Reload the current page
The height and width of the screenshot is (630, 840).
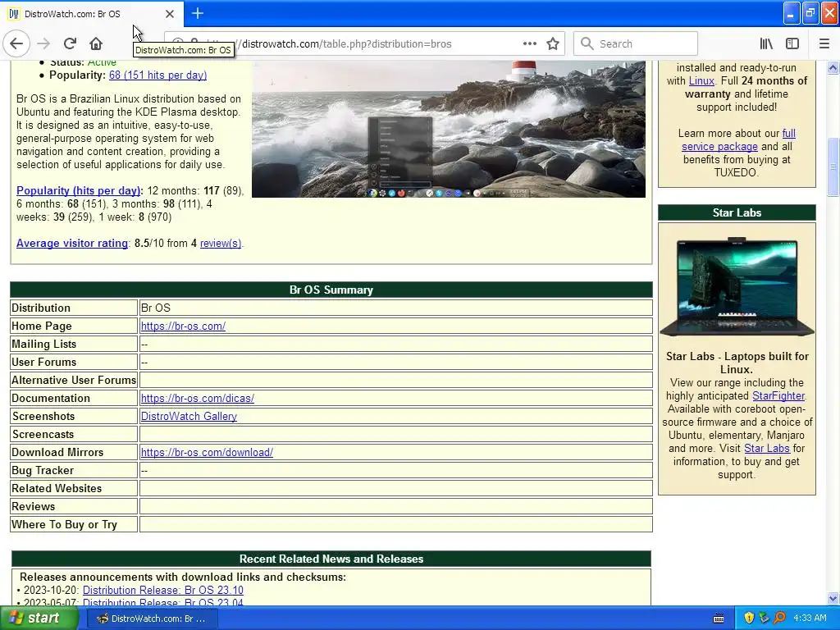70,43
